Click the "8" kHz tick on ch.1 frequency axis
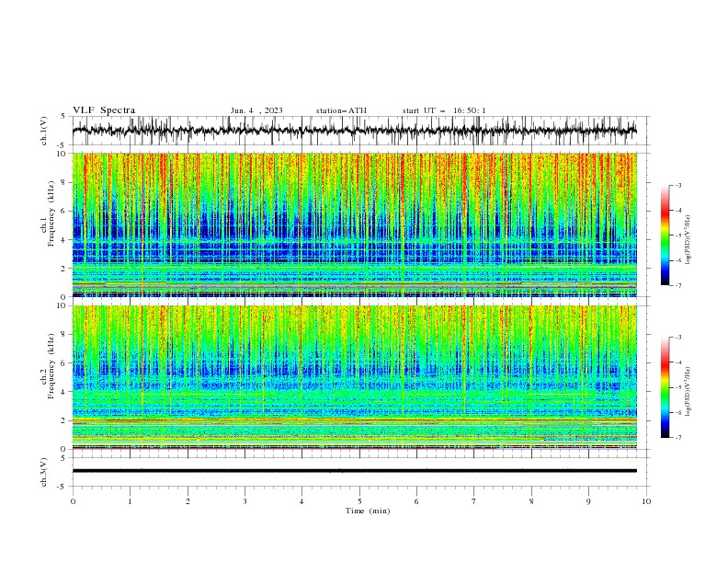The height and width of the screenshot is (563, 728). [x=64, y=182]
